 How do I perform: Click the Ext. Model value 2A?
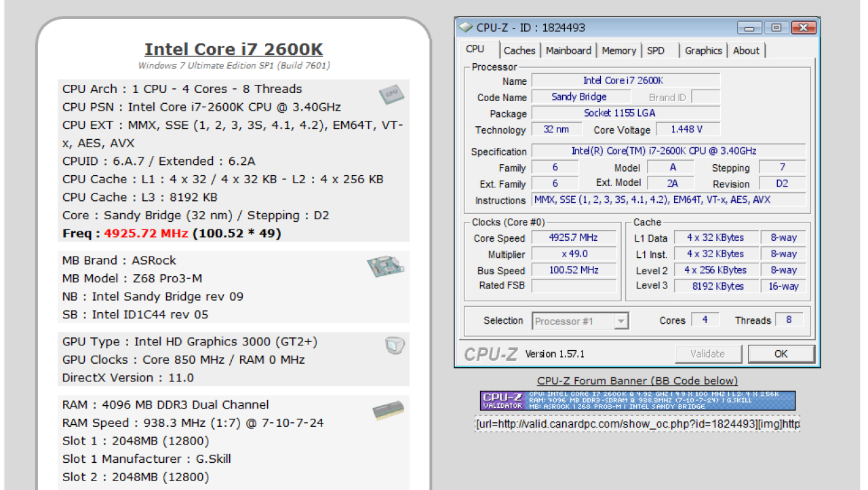[672, 184]
